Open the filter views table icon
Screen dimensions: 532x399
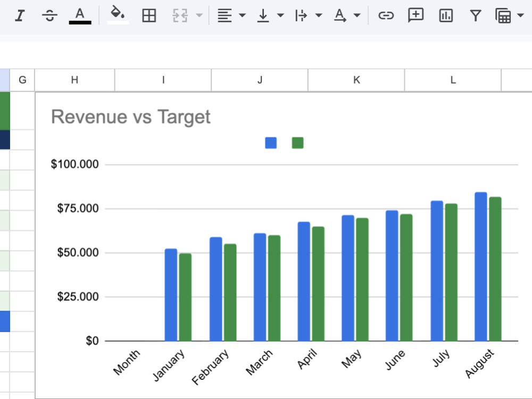pyautogui.click(x=503, y=15)
